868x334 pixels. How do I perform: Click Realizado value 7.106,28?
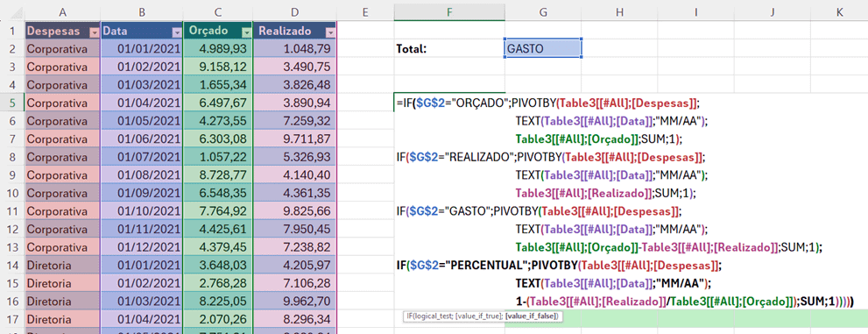click(294, 283)
